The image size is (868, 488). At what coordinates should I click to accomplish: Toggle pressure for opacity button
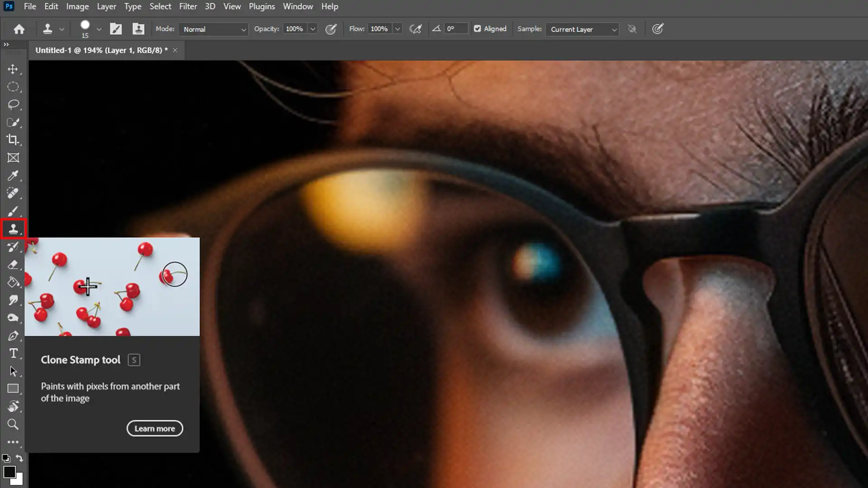(x=331, y=29)
